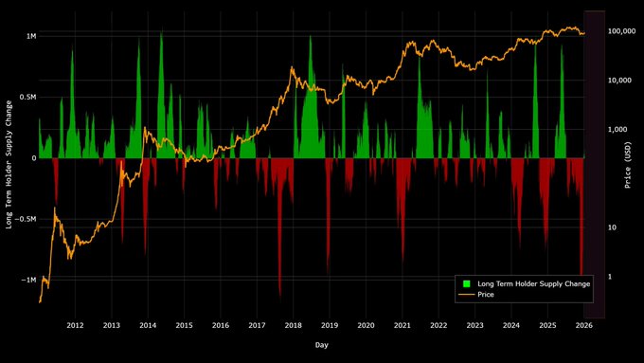Click the Price (USD) right axis title
Screen dimensions: 644x363
(x=627, y=165)
